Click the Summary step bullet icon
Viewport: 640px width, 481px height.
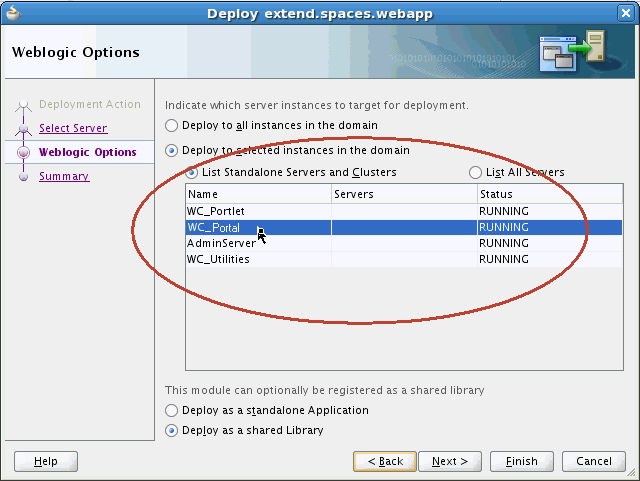point(24,177)
